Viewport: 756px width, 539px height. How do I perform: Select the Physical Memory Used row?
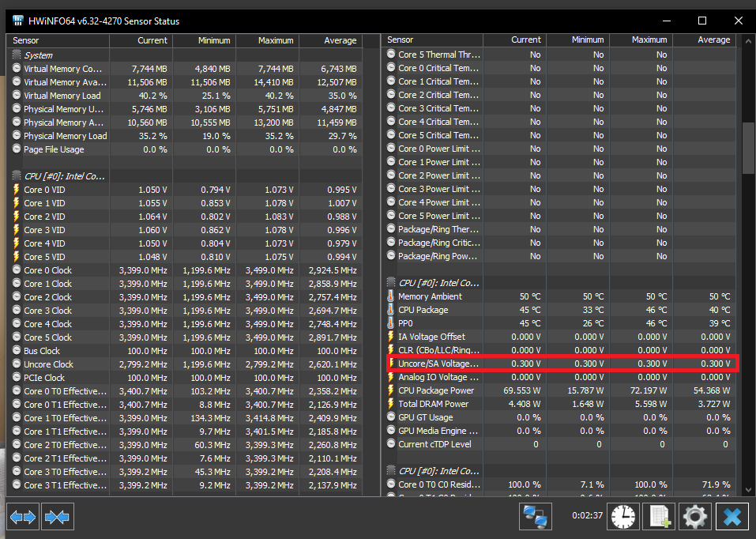click(184, 108)
